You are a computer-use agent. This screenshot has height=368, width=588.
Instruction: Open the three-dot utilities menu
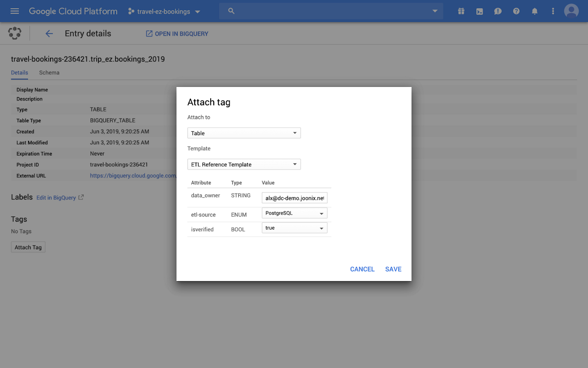[x=553, y=11]
